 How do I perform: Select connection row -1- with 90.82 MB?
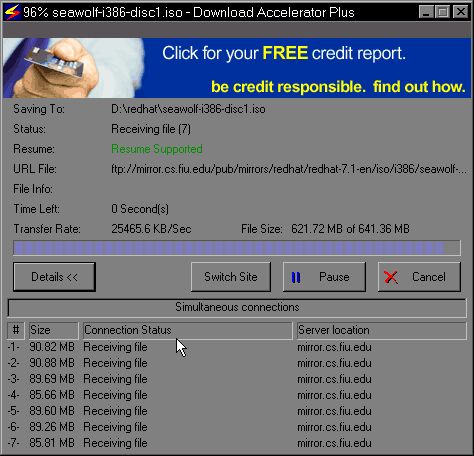point(237,347)
